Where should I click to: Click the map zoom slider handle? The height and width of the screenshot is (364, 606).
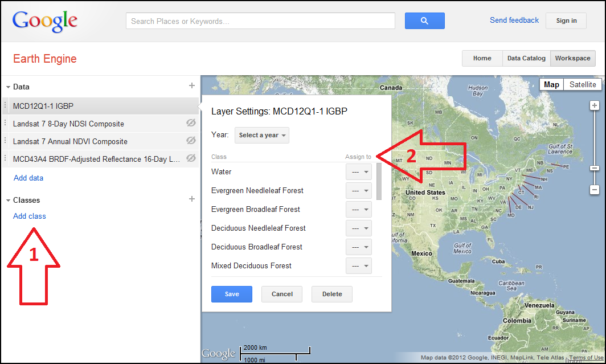pyautogui.click(x=595, y=168)
